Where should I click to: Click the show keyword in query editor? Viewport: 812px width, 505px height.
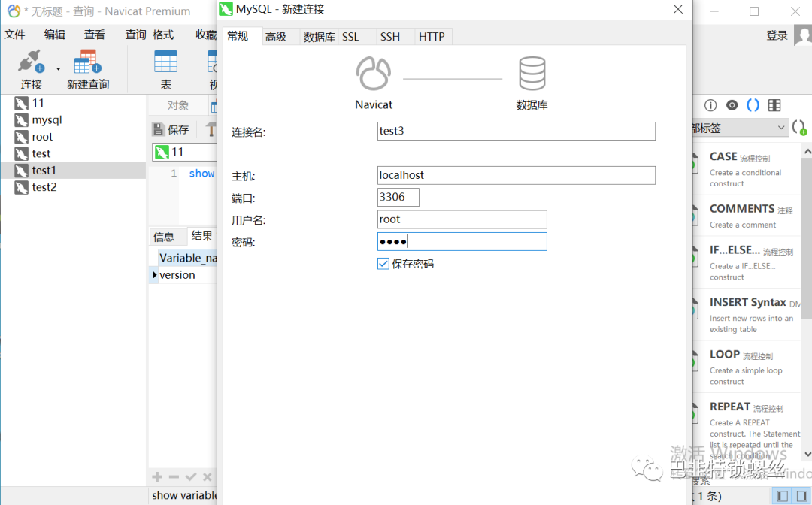202,174
